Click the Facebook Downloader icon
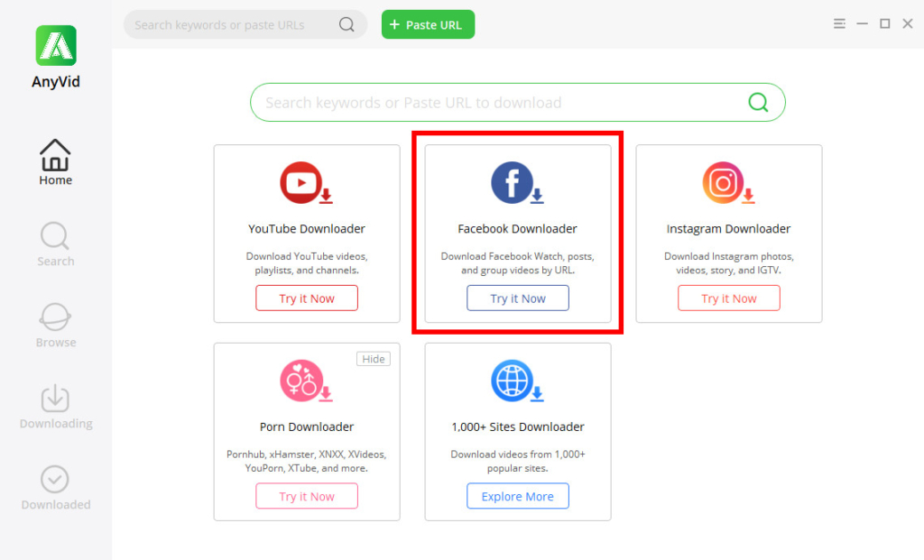 pos(517,183)
